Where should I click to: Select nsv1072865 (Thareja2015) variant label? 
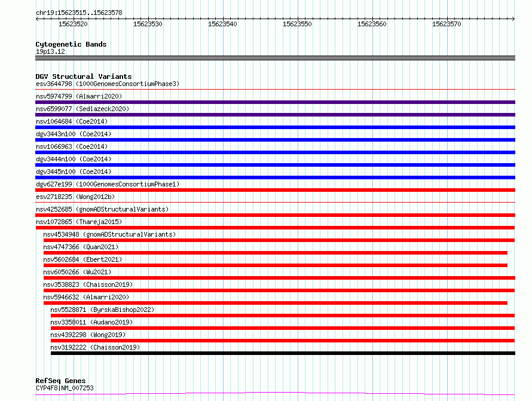coord(79,222)
